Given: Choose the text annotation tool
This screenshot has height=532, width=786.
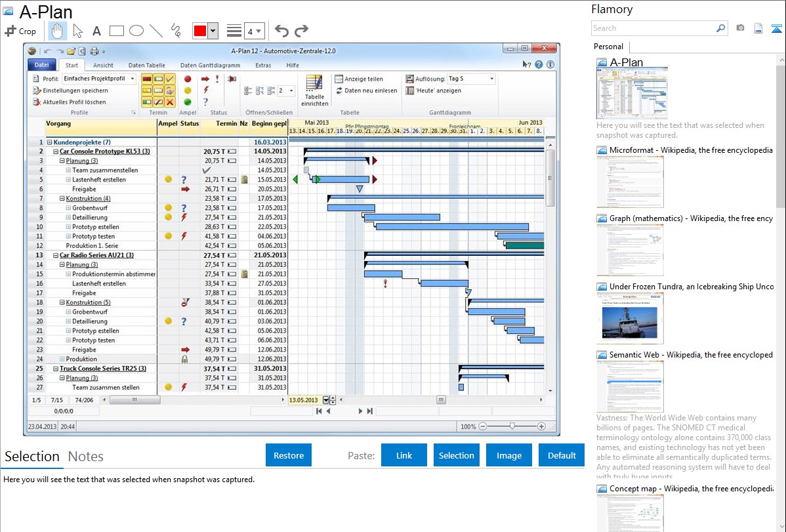Looking at the screenshot, I should 96,31.
